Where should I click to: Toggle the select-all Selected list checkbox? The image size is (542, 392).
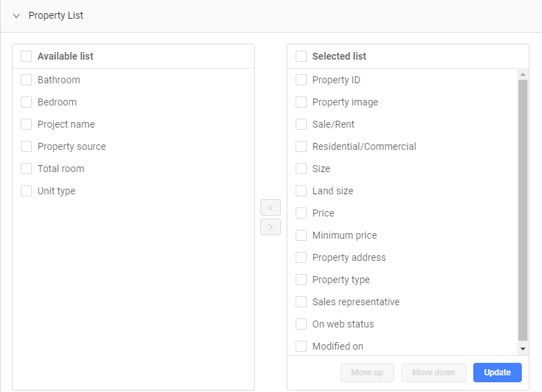pyautogui.click(x=301, y=56)
